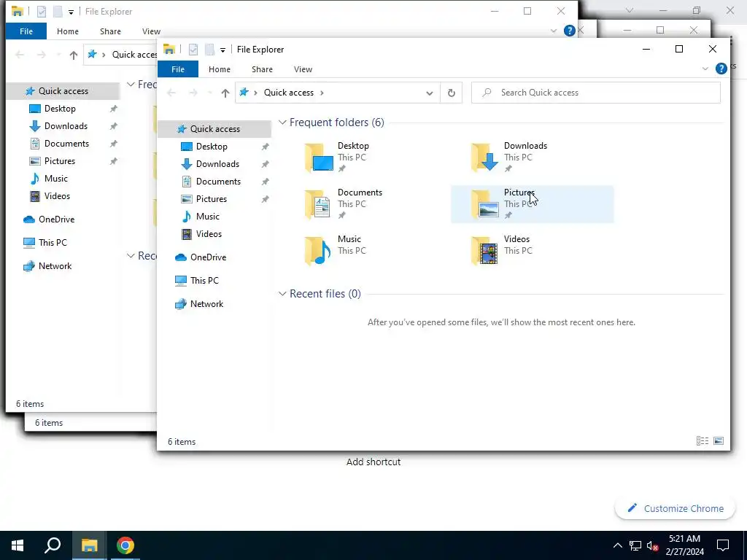The width and height of the screenshot is (747, 560).
Task: Open the Windows Start menu
Action: click(x=18, y=545)
